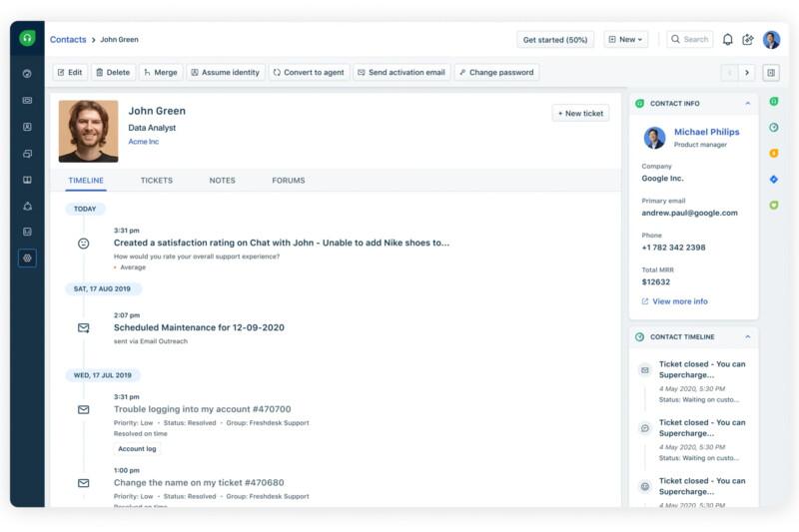Click John Green's profile photo
799x532 pixels.
click(88, 132)
